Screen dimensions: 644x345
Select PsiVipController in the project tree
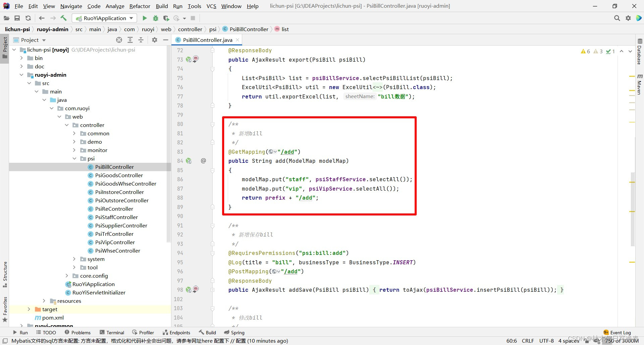coord(115,242)
